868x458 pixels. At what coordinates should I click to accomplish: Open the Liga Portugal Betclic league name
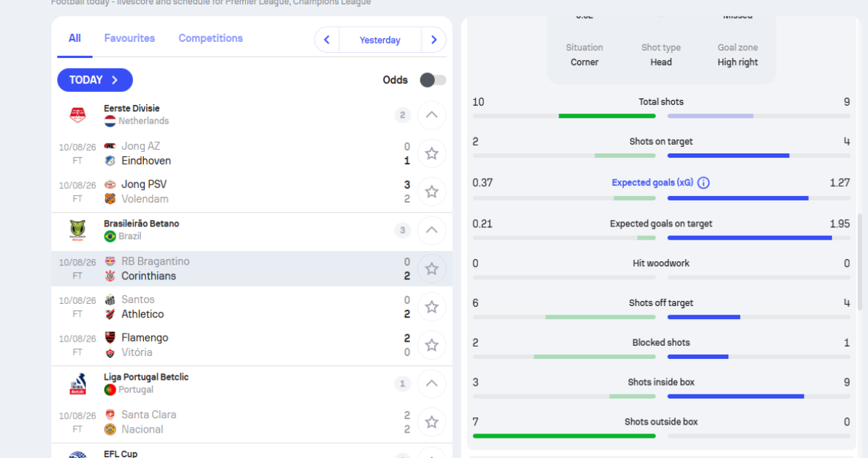point(146,377)
